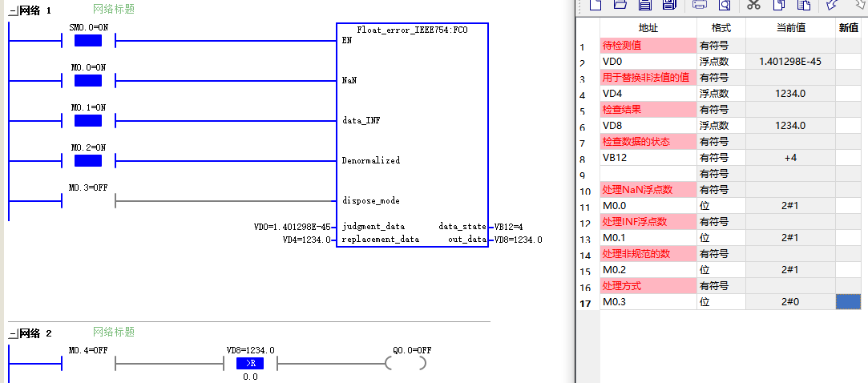Select the M0.4=OFF contact in network 2

tap(88, 363)
